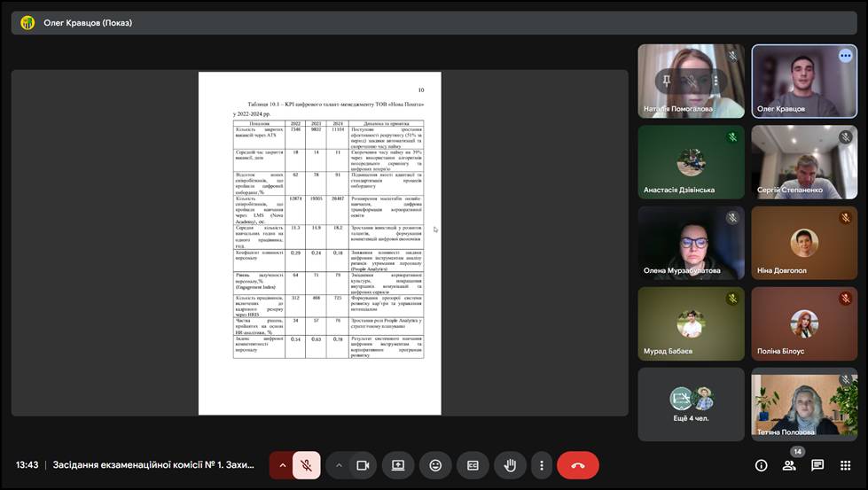
Task: Pin Наталія Помогалова's tile using pin icon
Action: (667, 82)
